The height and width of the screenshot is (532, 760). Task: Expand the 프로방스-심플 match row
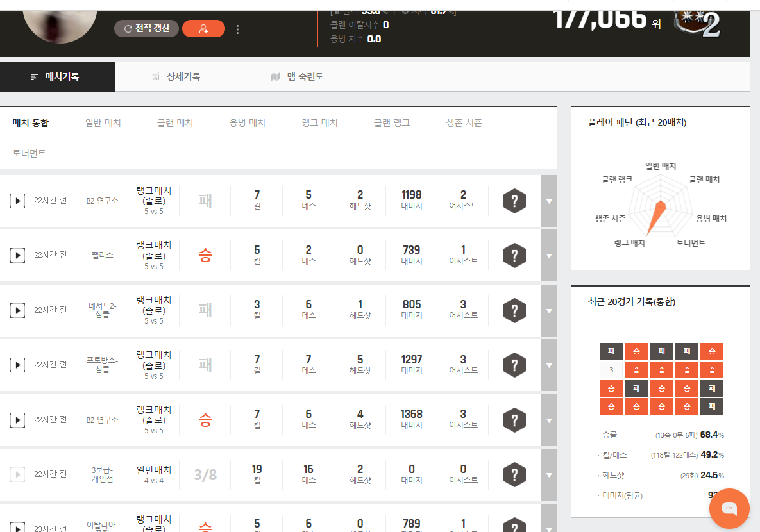pos(548,365)
